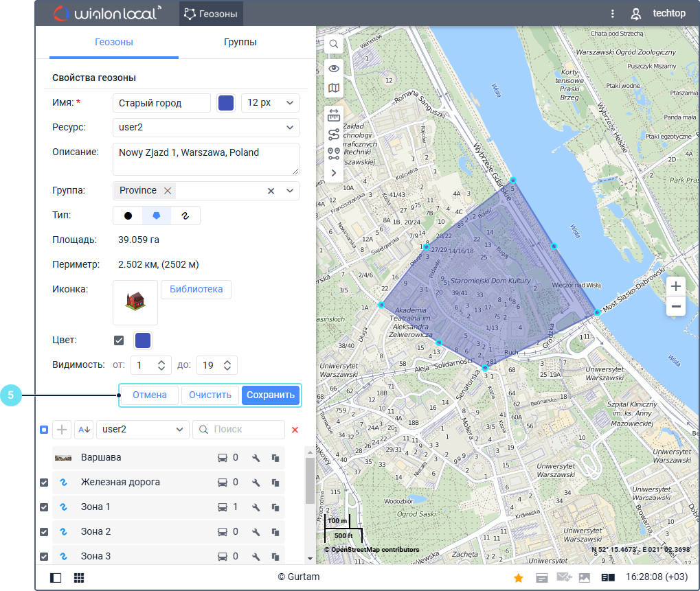Viewport: 700px width, 591px height.
Task: Select the ruler distance measurement tool
Action: [x=333, y=115]
